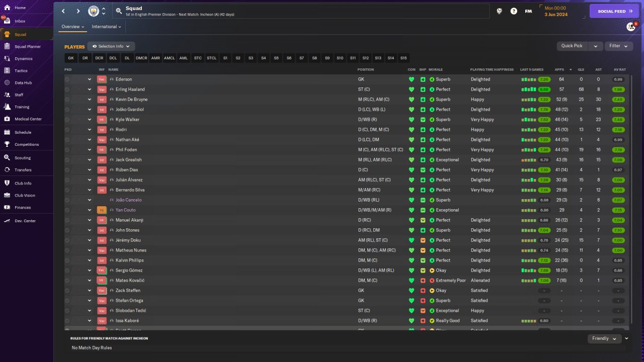View the Staff section
644x362 pixels.
click(x=19, y=95)
